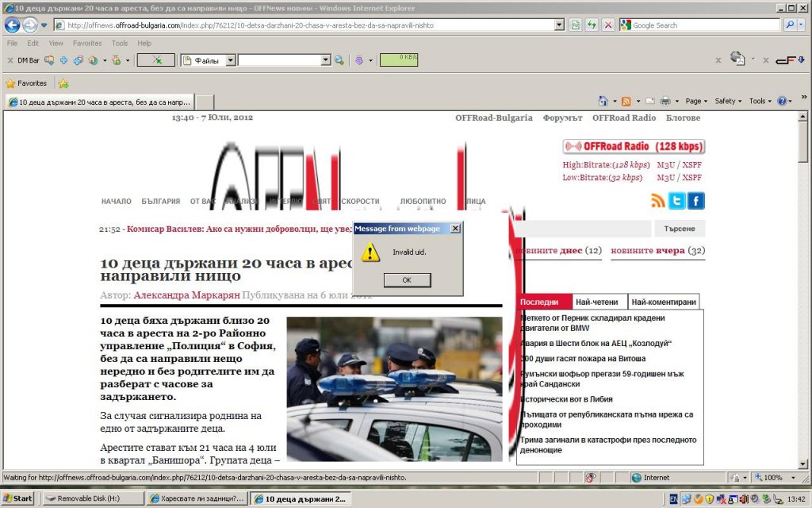Viewport: 812px width, 508px height.
Task: Open the Edit menu
Action: [x=33, y=43]
